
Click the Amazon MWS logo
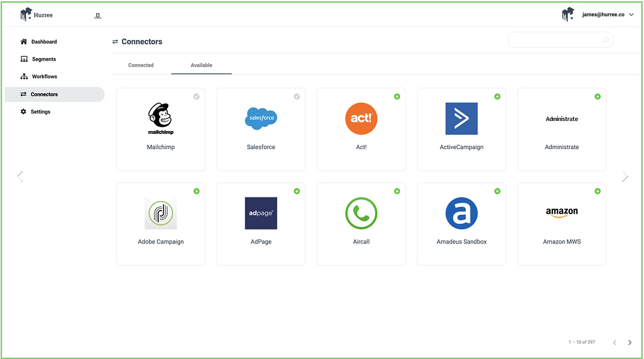click(562, 212)
